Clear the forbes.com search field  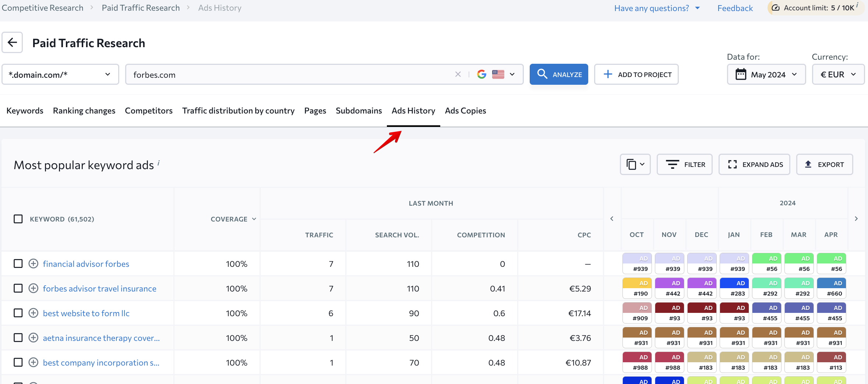pos(458,74)
